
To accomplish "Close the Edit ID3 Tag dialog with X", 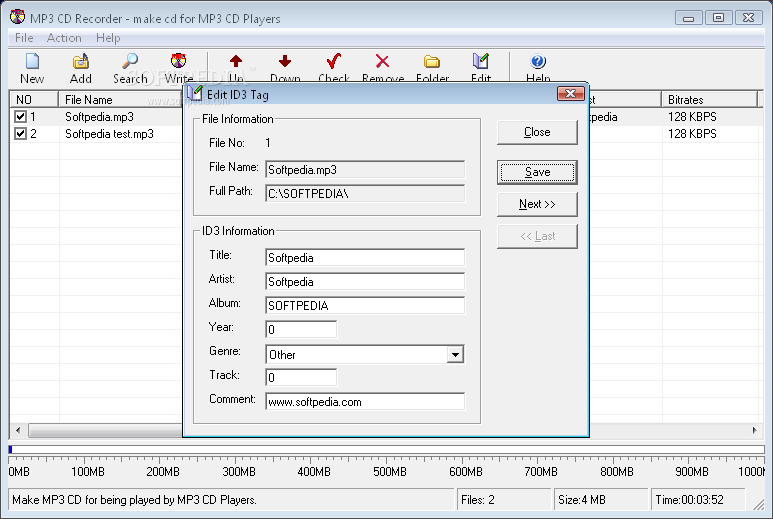I will (570, 94).
